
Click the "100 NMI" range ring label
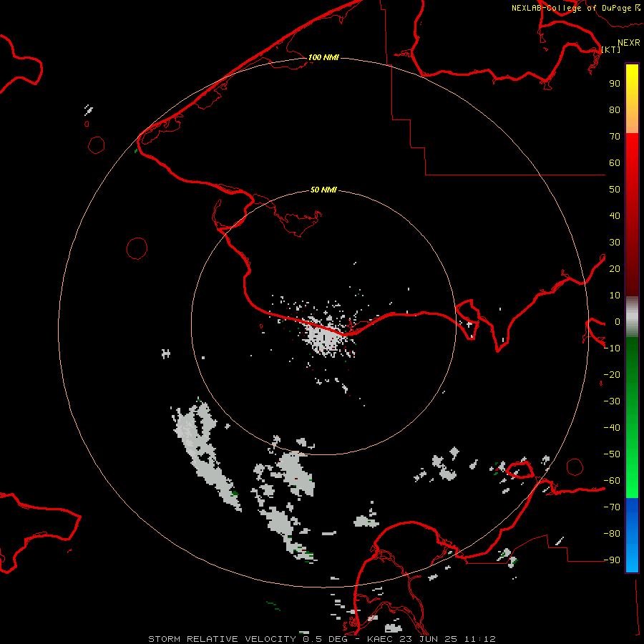coord(323,57)
